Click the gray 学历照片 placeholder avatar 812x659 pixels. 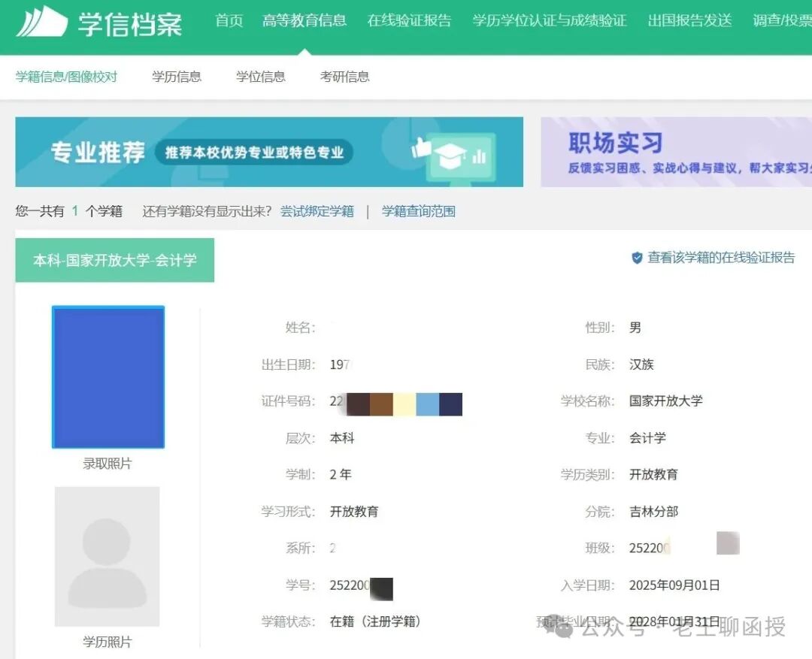[108, 557]
